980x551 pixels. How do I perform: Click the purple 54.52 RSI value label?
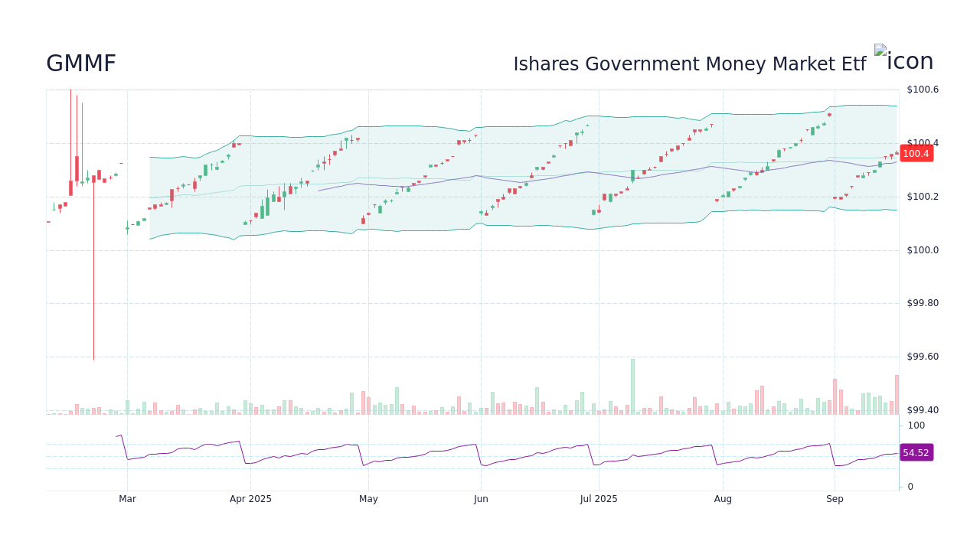pyautogui.click(x=916, y=453)
